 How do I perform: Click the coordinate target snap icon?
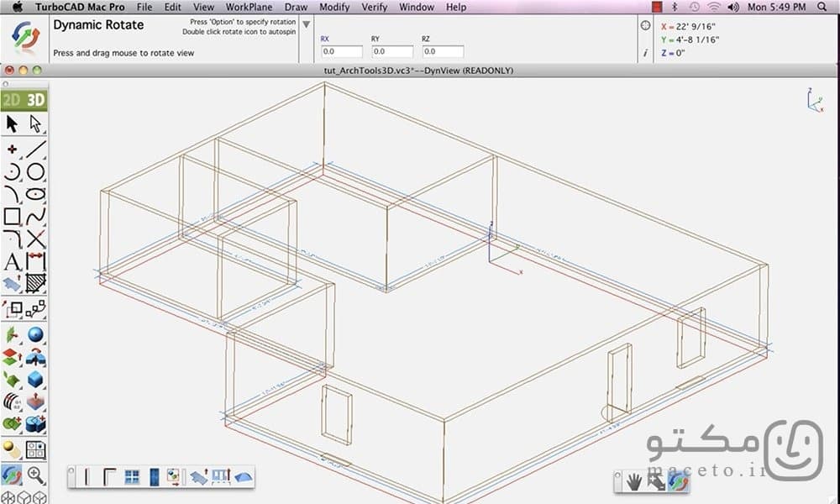645,25
